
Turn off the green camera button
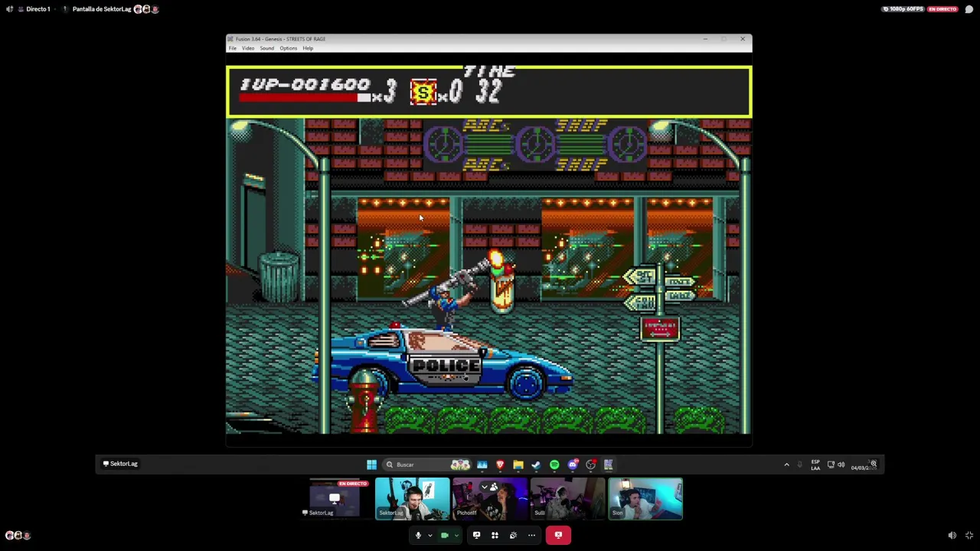tap(444, 535)
